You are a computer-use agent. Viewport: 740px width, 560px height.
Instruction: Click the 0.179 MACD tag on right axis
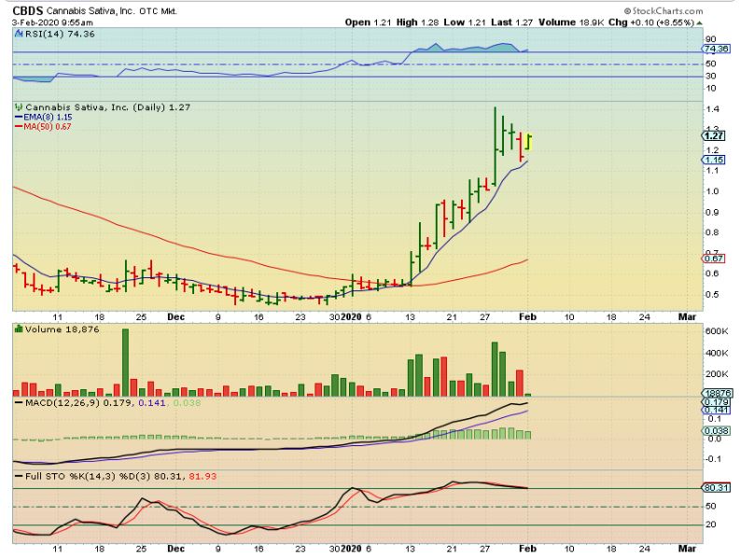pos(716,402)
